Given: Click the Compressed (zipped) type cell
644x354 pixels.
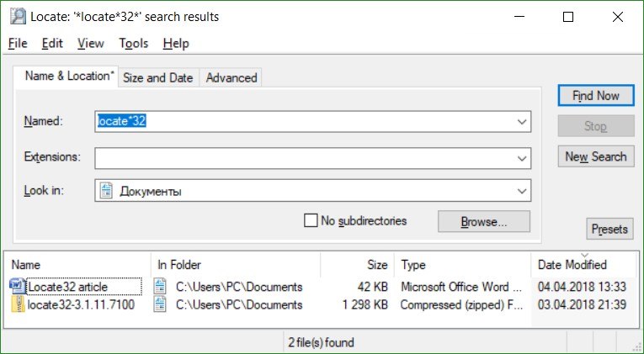Looking at the screenshot, I should [x=461, y=304].
